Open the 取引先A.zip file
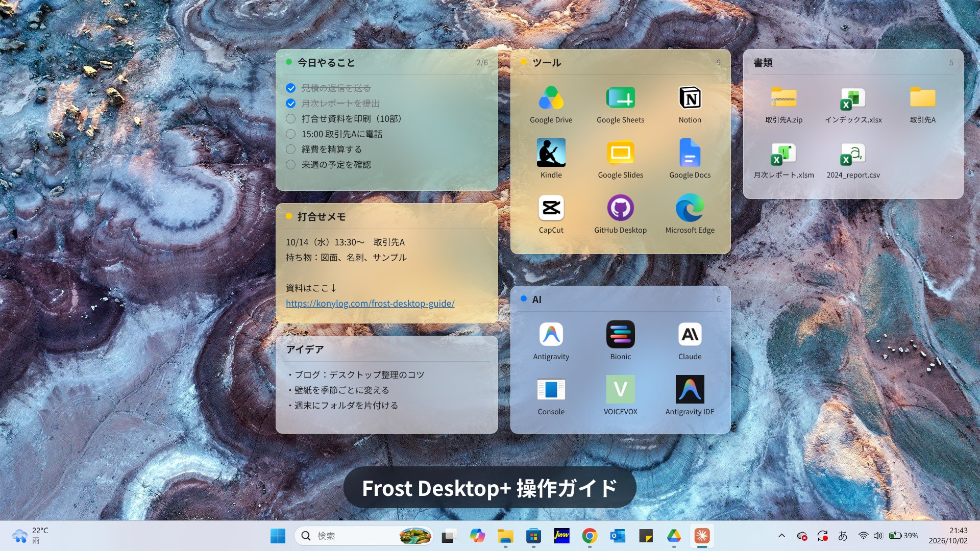Screen dimensions: 980x551 [x=783, y=98]
